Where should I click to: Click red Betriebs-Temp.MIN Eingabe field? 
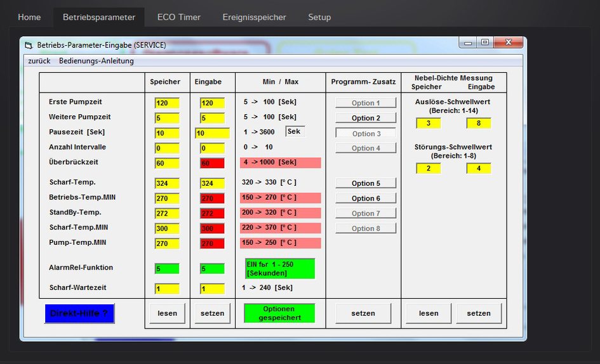click(212, 198)
